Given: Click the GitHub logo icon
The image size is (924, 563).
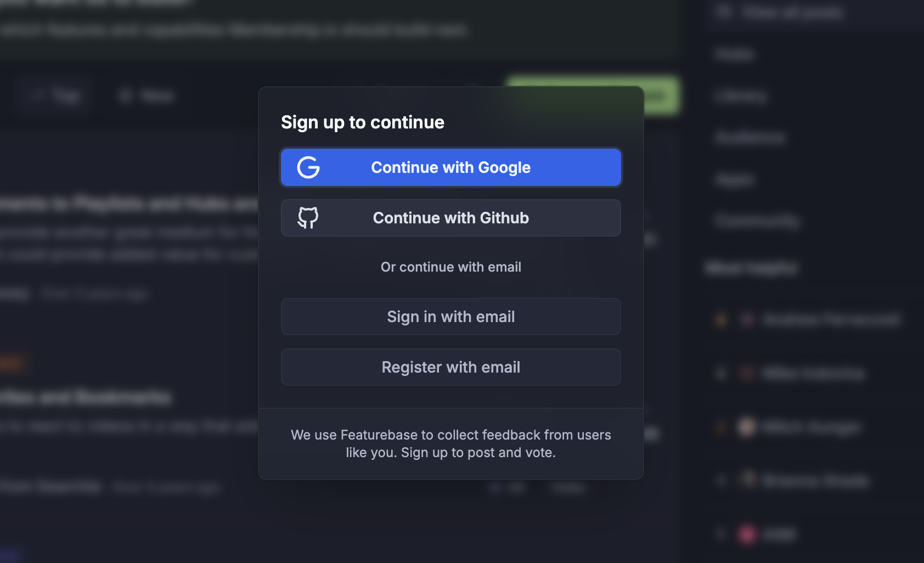Looking at the screenshot, I should click(x=308, y=218).
